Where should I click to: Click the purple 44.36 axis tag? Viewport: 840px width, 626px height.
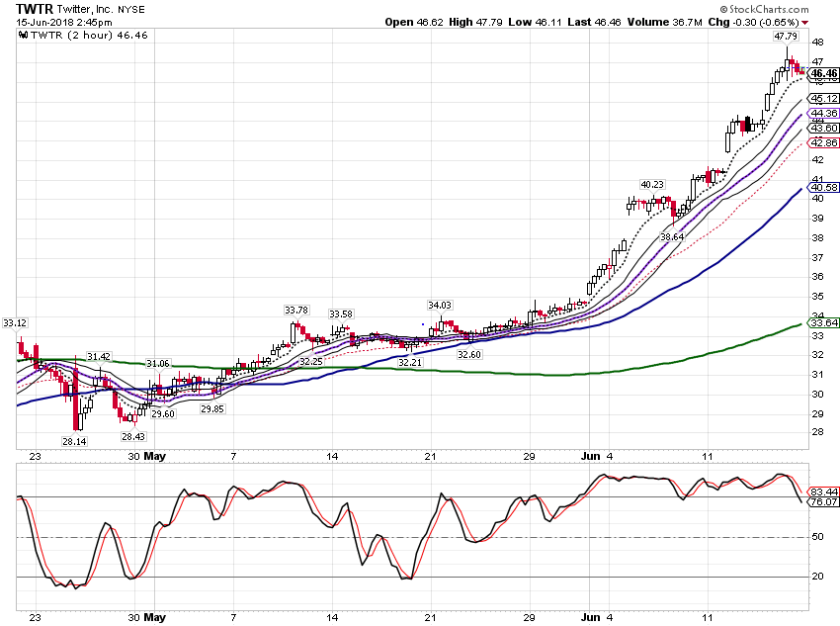(823, 113)
